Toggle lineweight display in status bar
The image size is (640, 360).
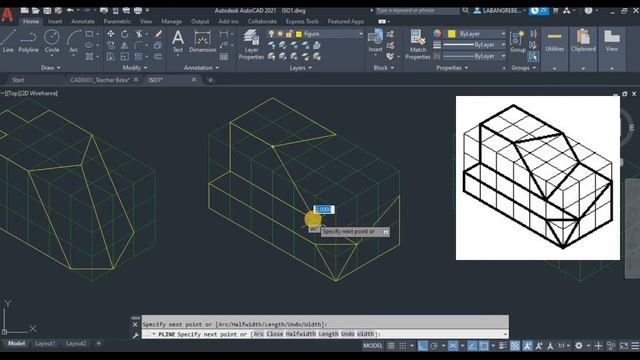[x=503, y=346]
